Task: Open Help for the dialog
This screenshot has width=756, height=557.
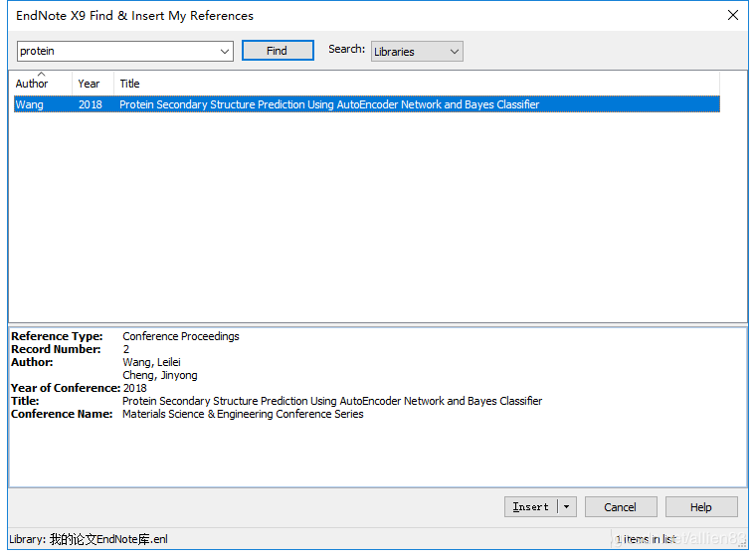Action: 701,507
